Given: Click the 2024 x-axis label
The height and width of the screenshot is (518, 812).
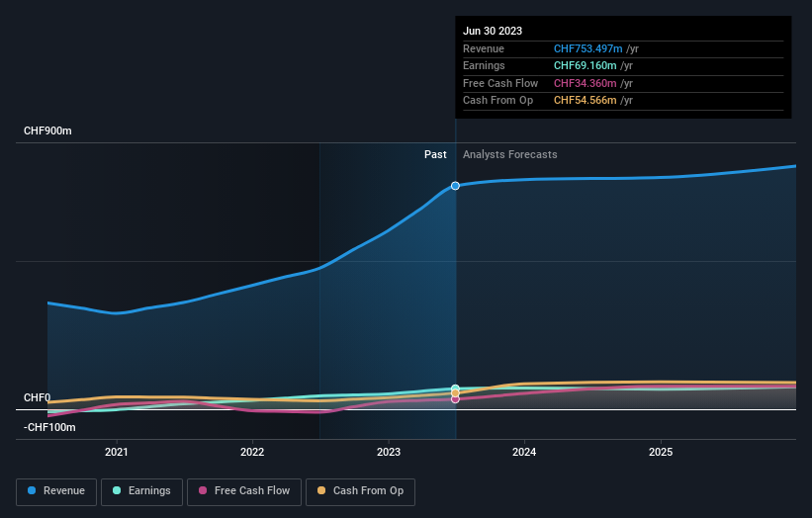Looking at the screenshot, I should (524, 452).
